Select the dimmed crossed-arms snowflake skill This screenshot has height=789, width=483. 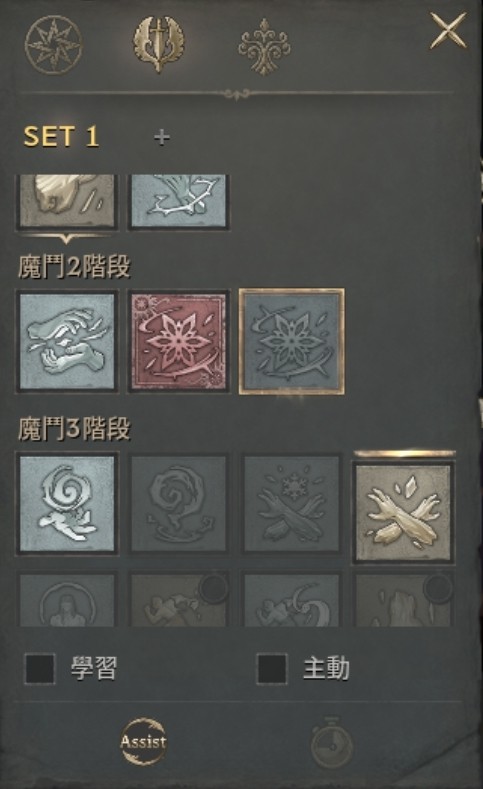click(x=291, y=504)
